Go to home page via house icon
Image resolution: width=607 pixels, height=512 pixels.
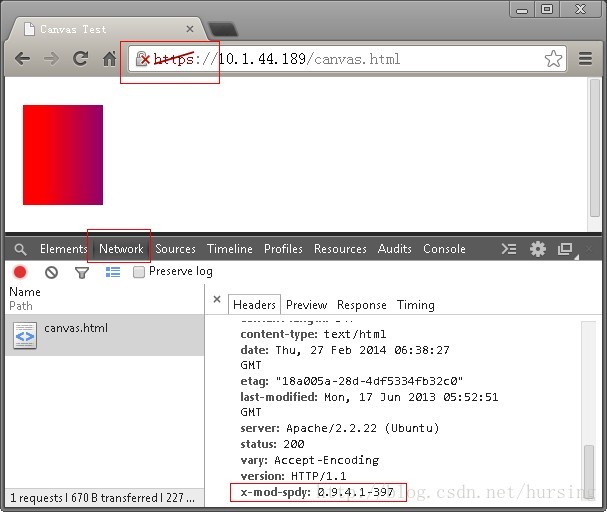point(109,59)
